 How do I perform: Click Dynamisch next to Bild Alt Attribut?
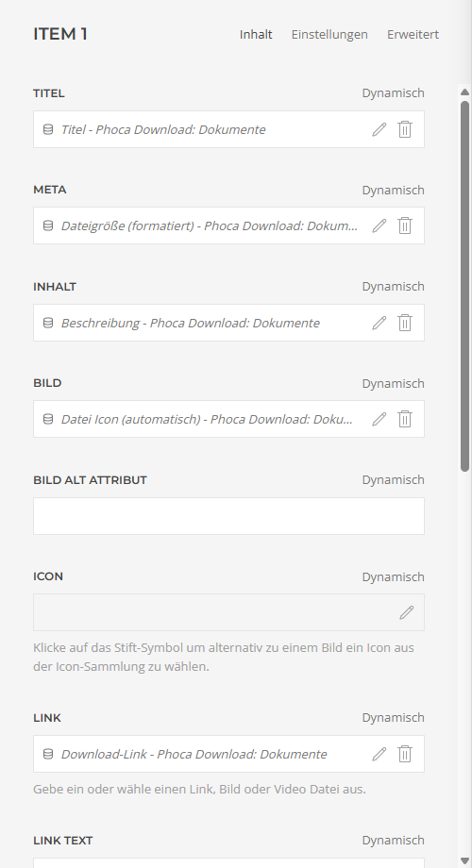[x=394, y=479]
